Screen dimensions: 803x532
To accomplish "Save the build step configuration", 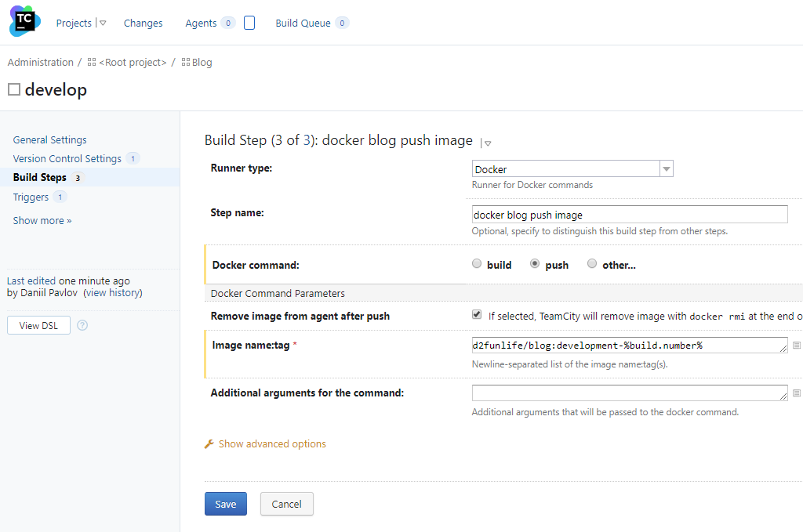I will click(225, 504).
